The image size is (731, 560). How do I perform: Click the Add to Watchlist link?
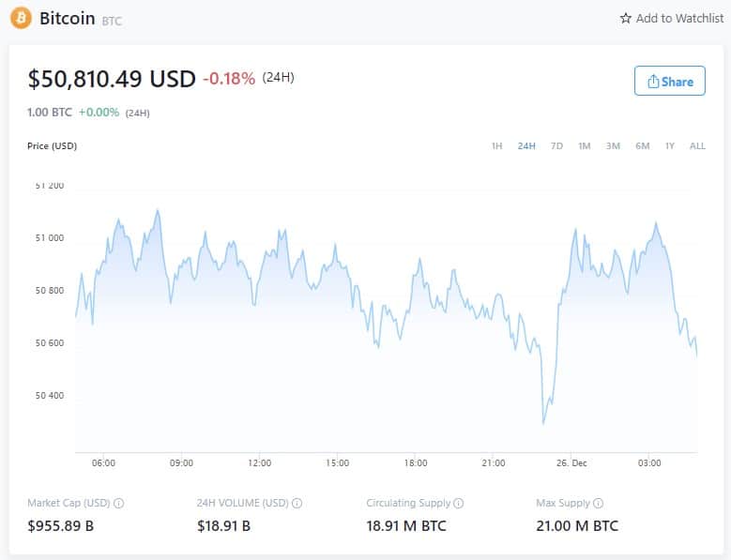tap(672, 19)
